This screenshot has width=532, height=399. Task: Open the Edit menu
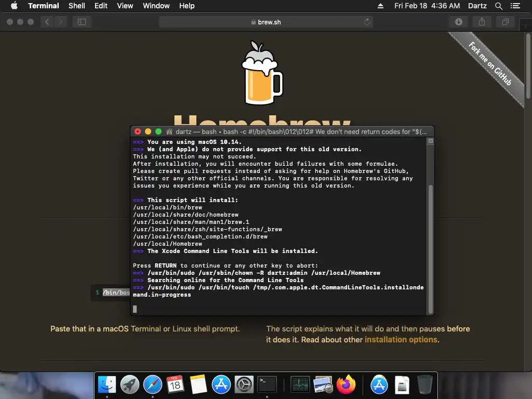point(101,6)
